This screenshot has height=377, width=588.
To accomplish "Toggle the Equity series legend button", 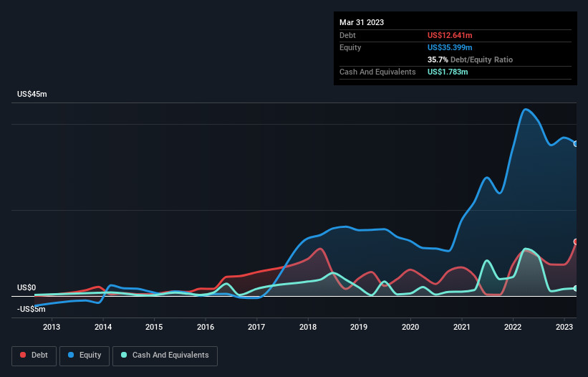I will 85,355.
